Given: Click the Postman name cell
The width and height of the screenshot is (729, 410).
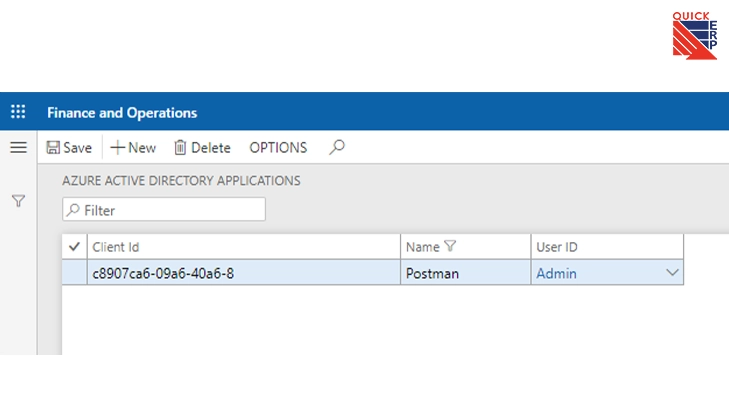Looking at the screenshot, I should click(x=465, y=272).
